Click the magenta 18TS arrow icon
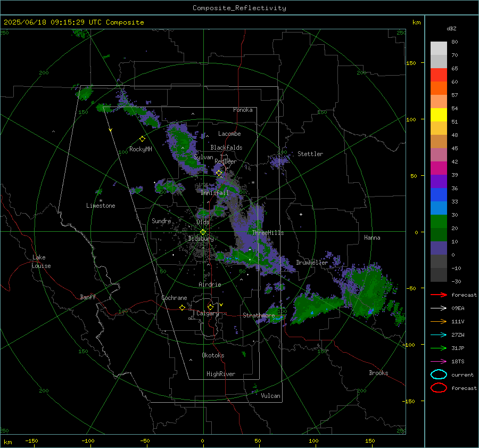 point(439,362)
